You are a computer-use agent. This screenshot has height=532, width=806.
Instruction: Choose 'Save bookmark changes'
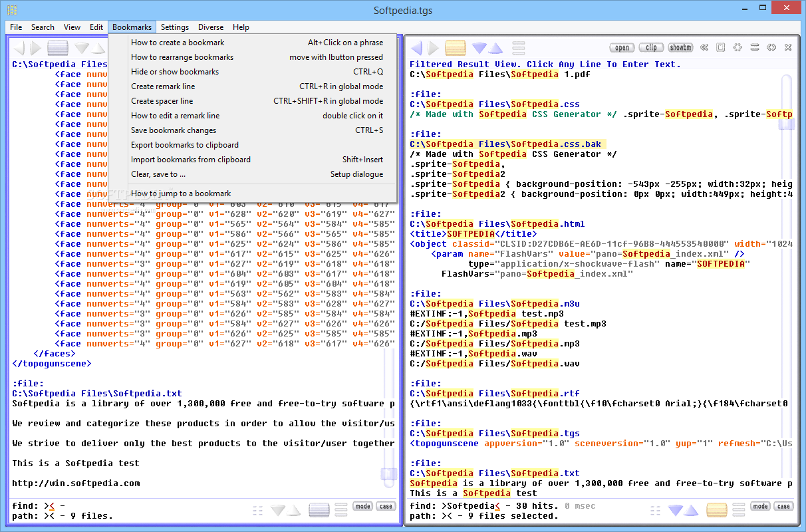(253, 130)
